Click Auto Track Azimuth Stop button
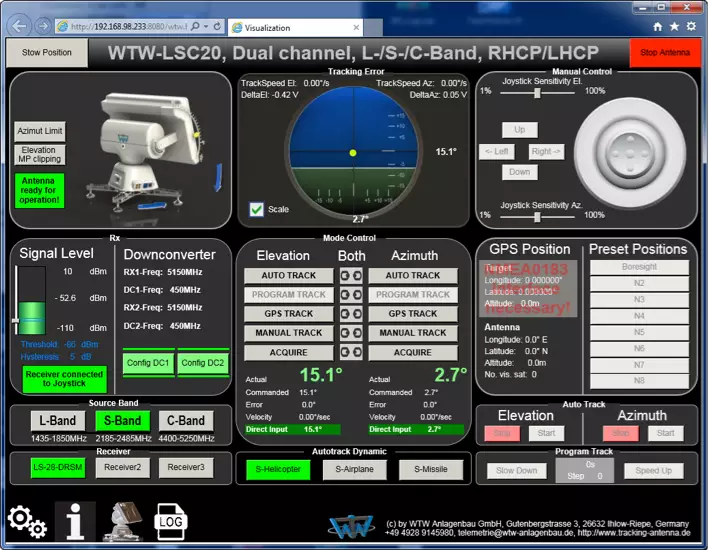Screen dimensions: 708x550 [620, 433]
